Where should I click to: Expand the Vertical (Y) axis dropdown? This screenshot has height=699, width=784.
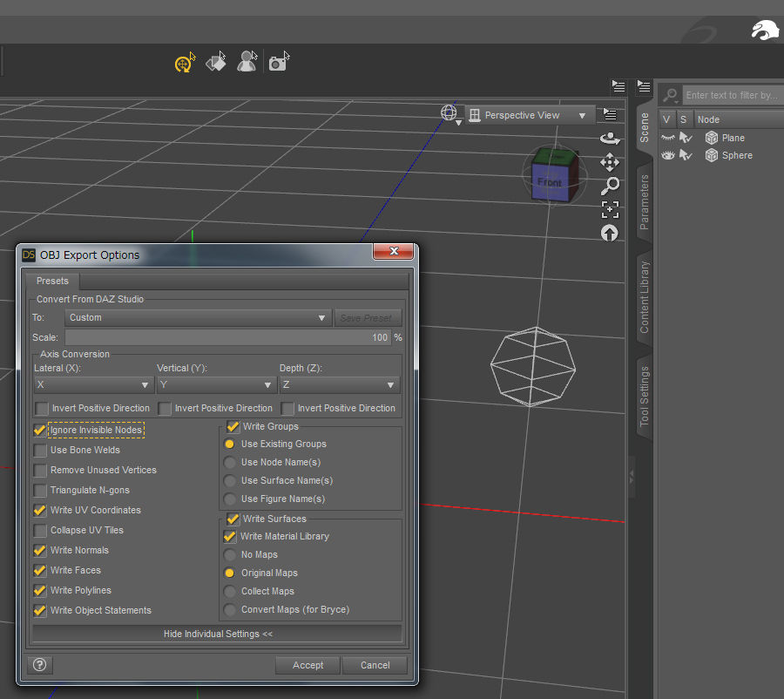216,385
